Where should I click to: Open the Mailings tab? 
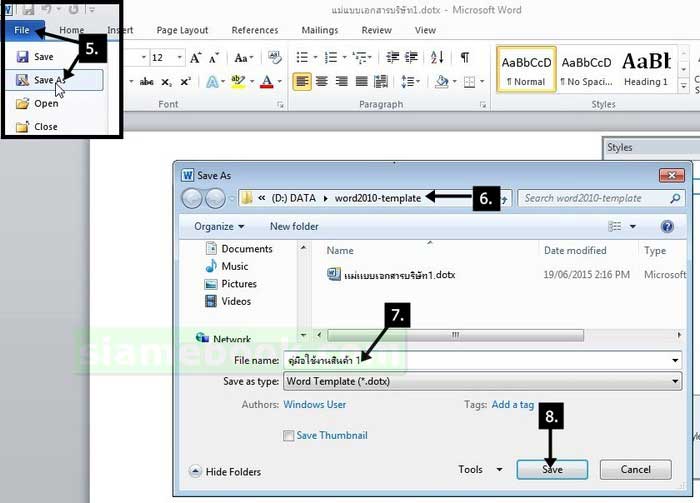[x=320, y=30]
